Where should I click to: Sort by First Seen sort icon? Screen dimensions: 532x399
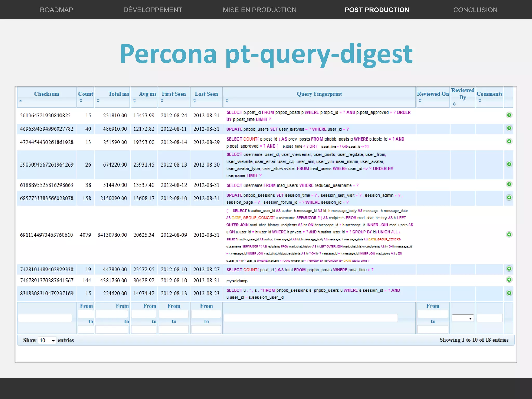[162, 101]
